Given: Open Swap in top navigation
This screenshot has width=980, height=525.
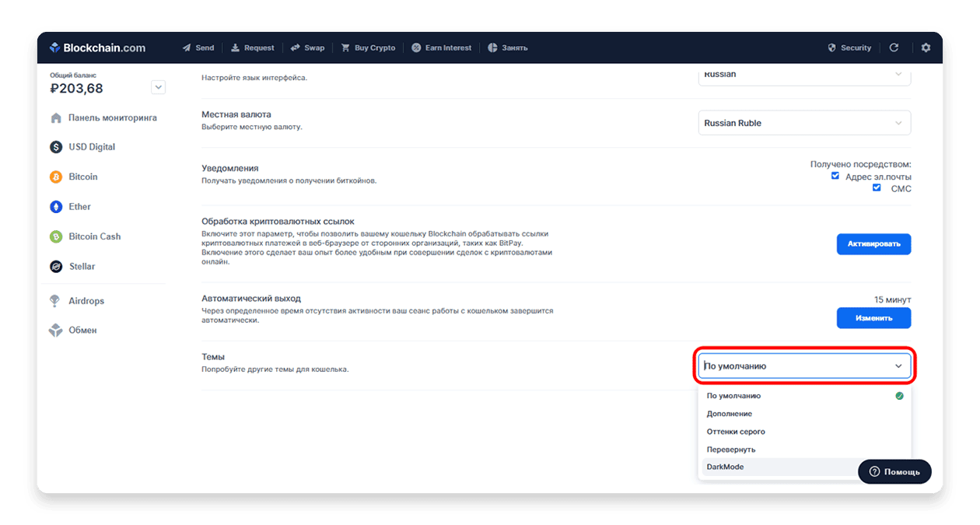Looking at the screenshot, I should point(307,47).
